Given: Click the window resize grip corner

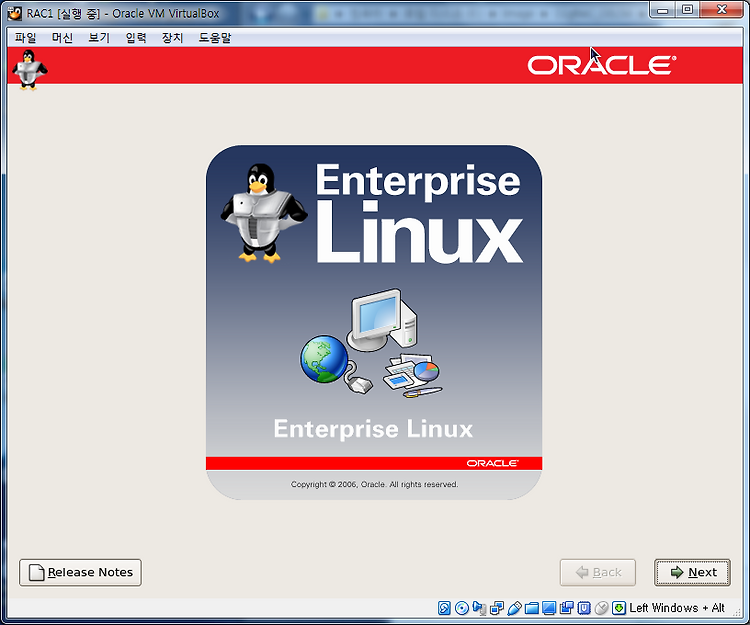Looking at the screenshot, I should [738, 612].
